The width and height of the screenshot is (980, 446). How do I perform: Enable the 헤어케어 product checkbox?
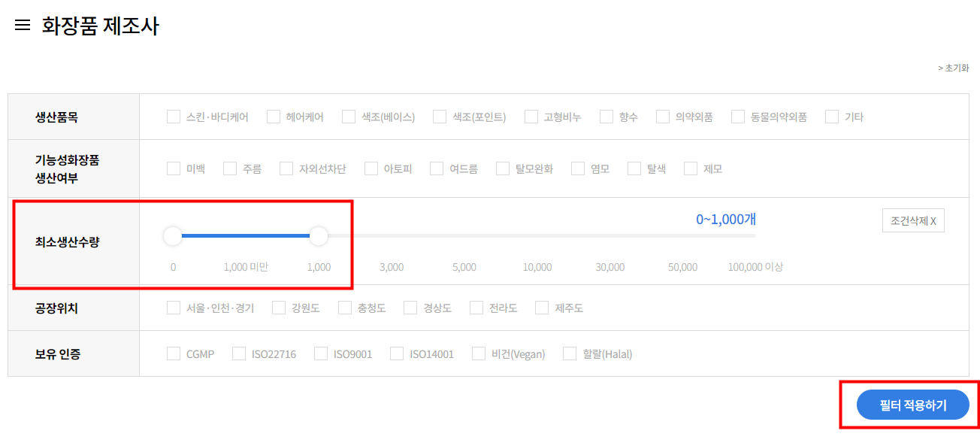click(x=274, y=117)
